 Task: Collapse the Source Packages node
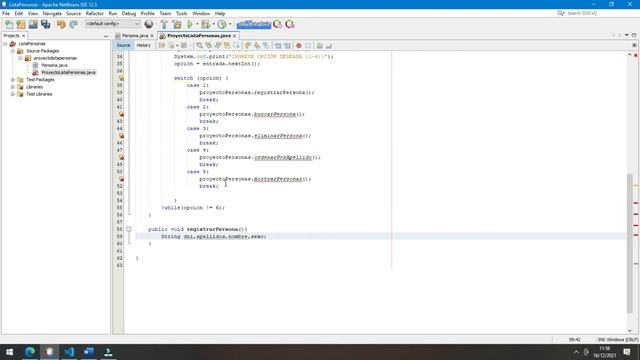coord(13,51)
